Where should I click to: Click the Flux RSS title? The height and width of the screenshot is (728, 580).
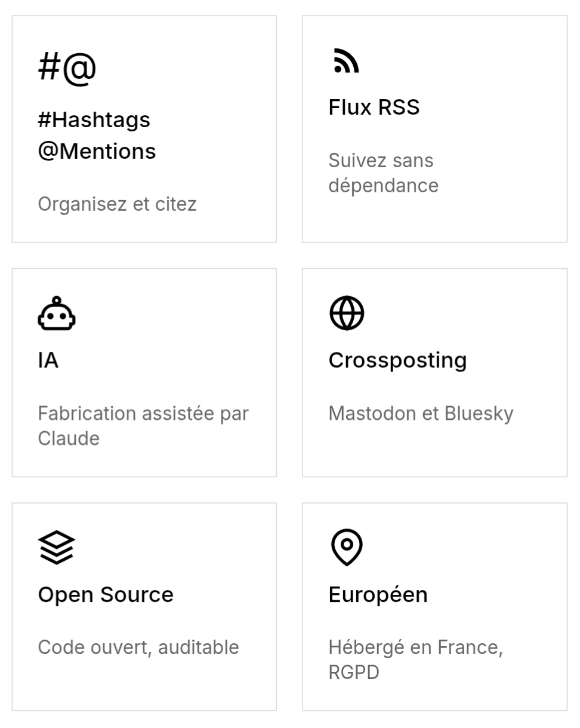click(x=374, y=107)
